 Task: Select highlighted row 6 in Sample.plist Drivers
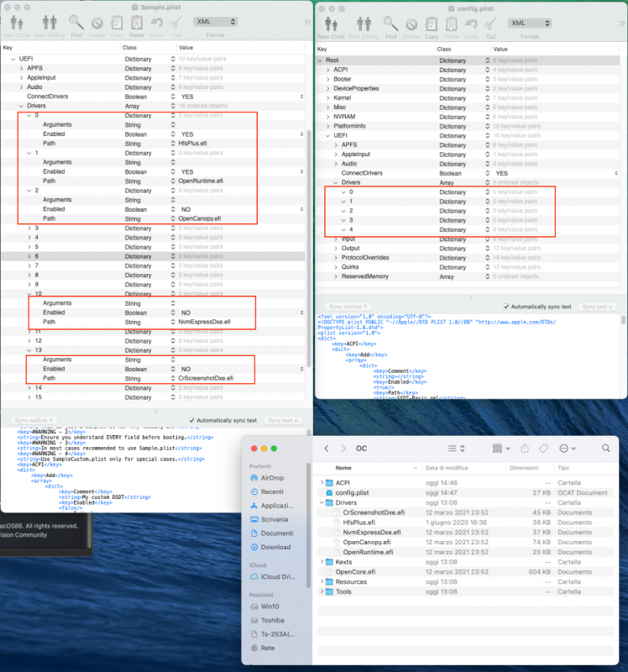(x=154, y=256)
